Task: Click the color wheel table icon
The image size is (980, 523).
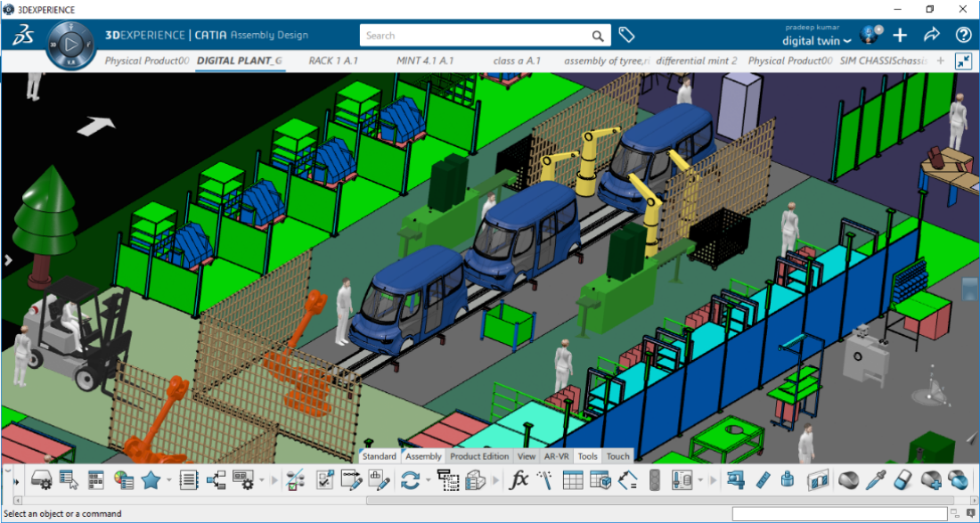Action: pyautogui.click(x=124, y=480)
